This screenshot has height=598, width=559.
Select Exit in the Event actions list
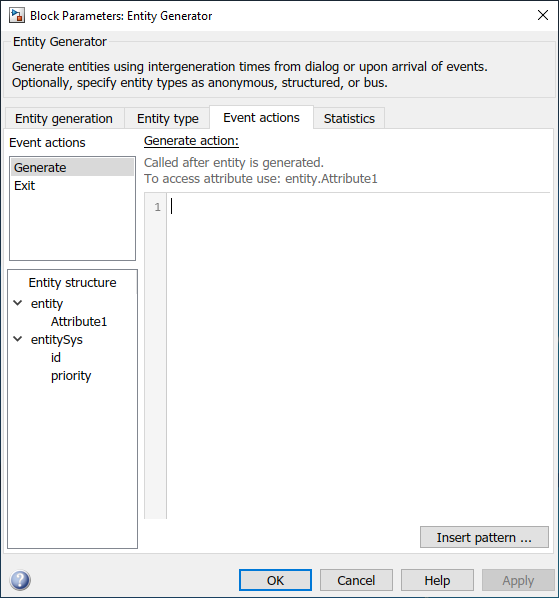click(72, 186)
